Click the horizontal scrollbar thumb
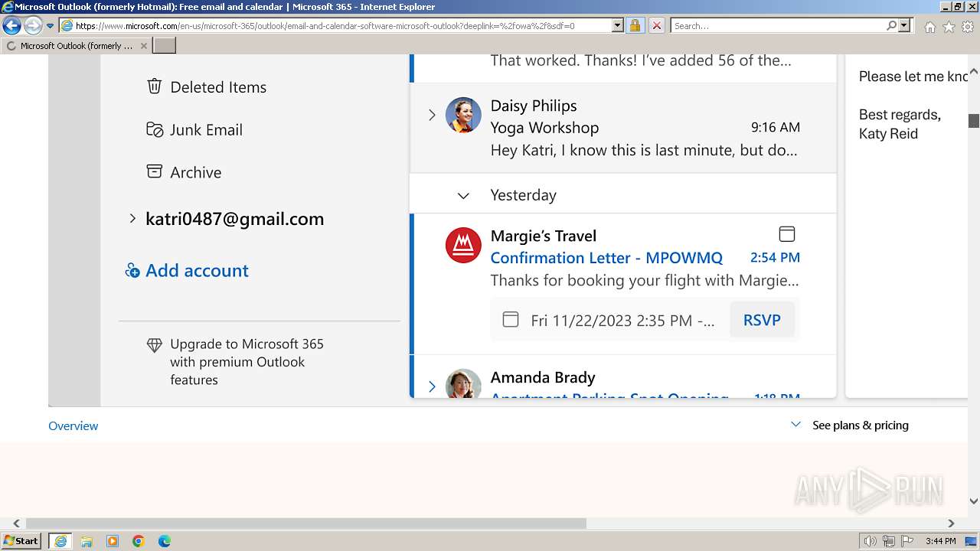980x551 pixels. (306, 523)
